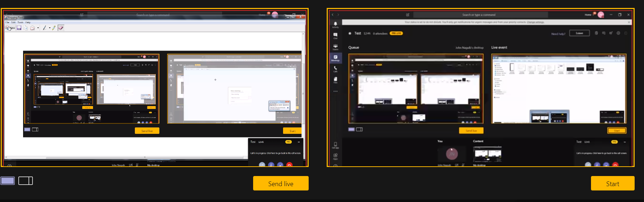Expand the Snipping Tool pen dropdown arrow
The width and height of the screenshot is (644, 202).
pyautogui.click(x=49, y=28)
